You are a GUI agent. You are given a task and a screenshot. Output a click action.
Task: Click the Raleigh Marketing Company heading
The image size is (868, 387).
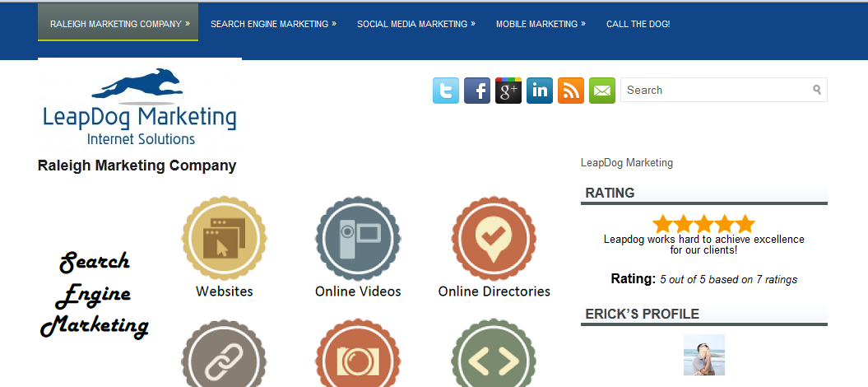pyautogui.click(x=137, y=165)
